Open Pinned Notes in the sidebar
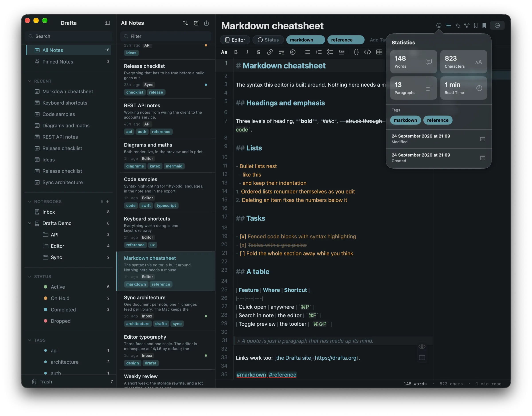This screenshot has height=416, width=532. [x=68, y=62]
